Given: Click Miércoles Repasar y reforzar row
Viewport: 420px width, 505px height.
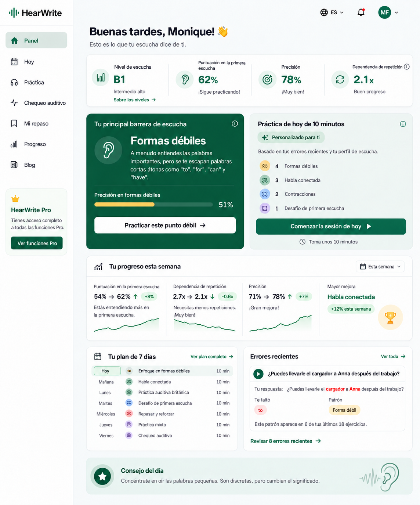Looking at the screenshot, I should 162,414.
